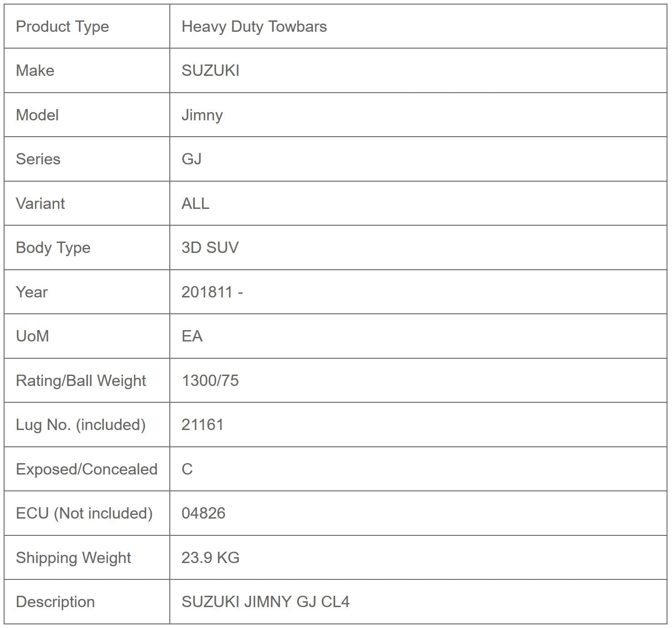This screenshot has width=672, height=628.
Task: Click the ALL variant value
Action: 195,203
